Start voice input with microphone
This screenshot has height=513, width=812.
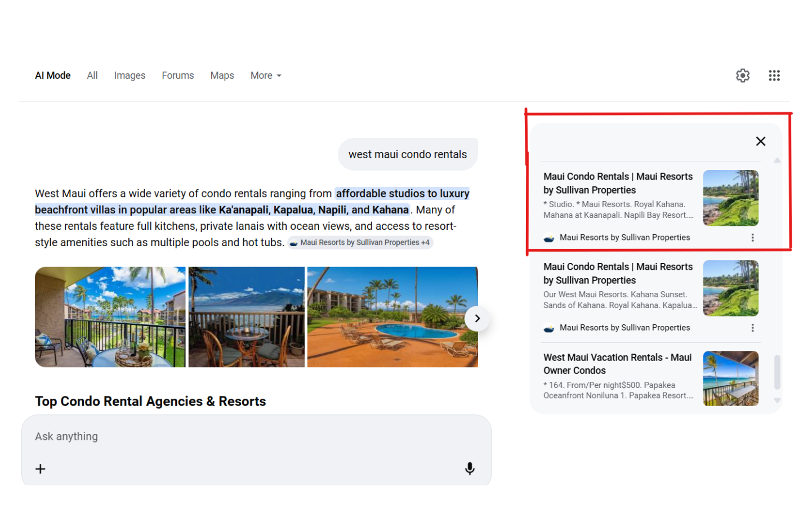(470, 469)
